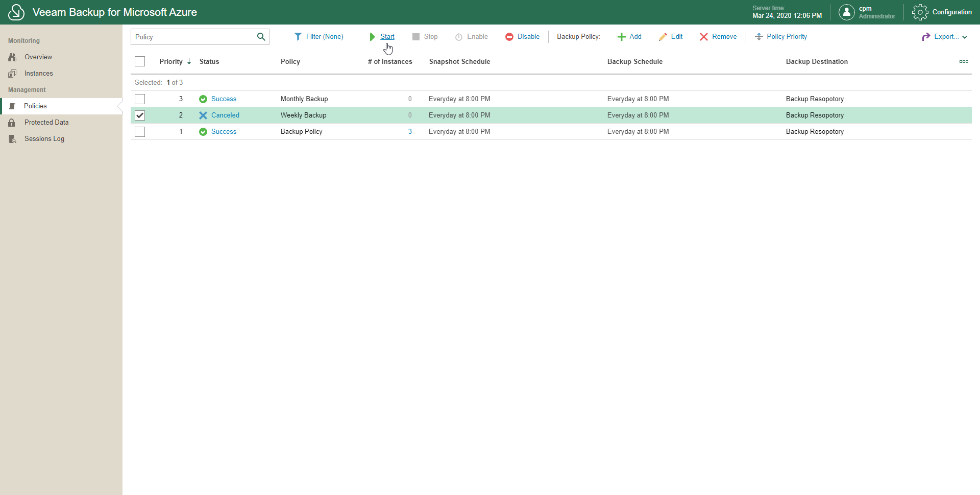Sort by the Status column header
The height and width of the screenshot is (495, 980).
pos(209,61)
